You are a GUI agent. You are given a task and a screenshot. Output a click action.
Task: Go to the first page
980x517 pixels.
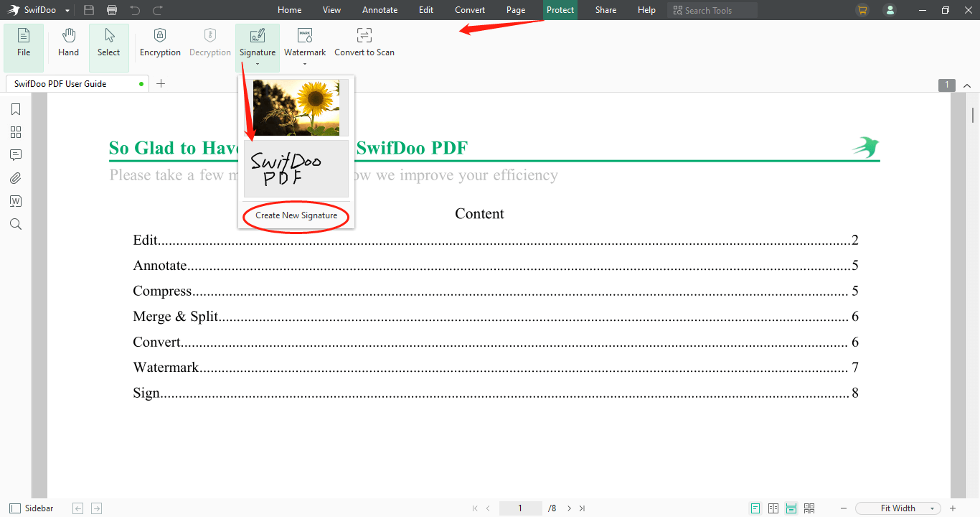tap(475, 508)
